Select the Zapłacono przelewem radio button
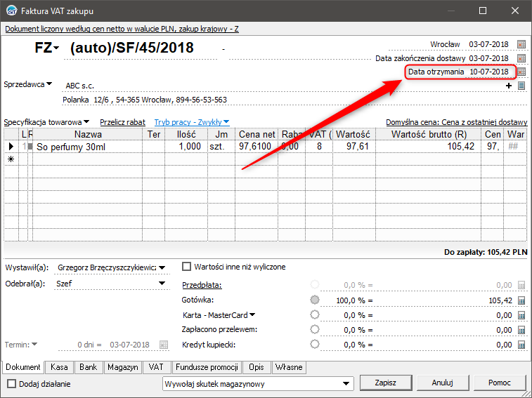The image size is (532, 398). (x=315, y=329)
